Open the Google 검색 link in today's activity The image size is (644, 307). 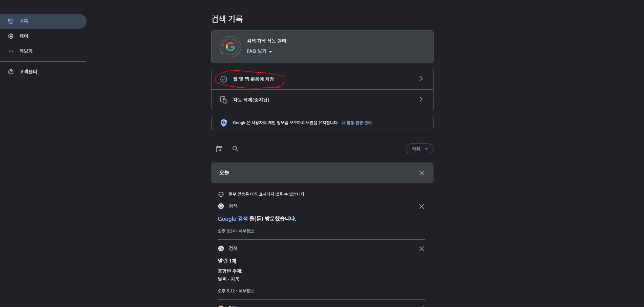232,219
